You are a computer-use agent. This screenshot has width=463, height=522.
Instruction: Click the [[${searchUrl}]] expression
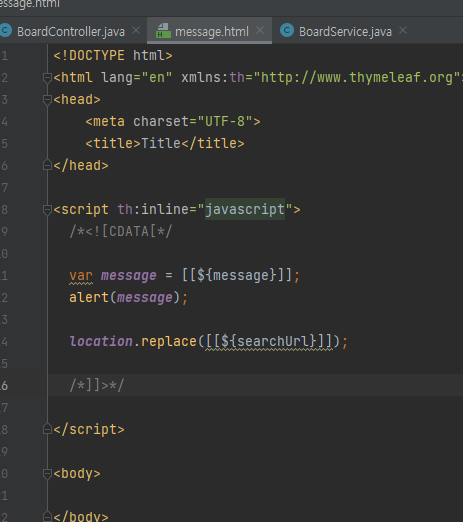tap(269, 342)
